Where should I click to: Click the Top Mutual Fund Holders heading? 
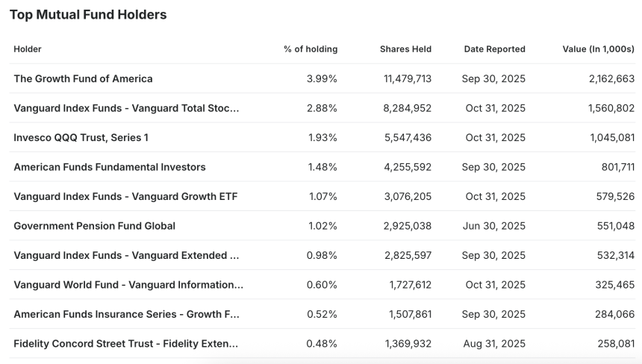pos(88,15)
